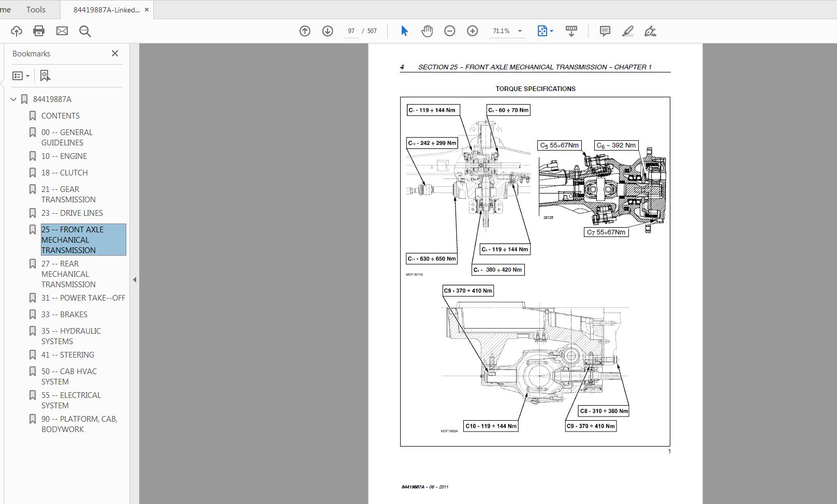This screenshot has height=504, width=837.
Task: Open the Tools tab
Action: tap(36, 9)
